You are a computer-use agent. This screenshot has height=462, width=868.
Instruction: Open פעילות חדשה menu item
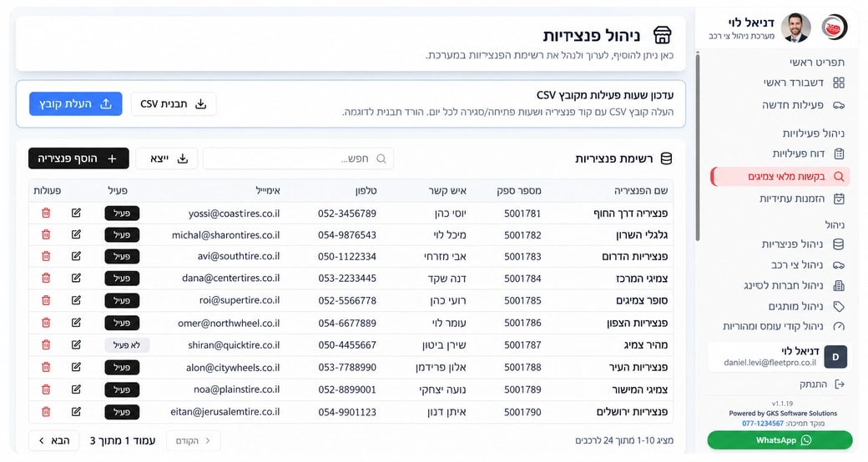[x=803, y=104]
